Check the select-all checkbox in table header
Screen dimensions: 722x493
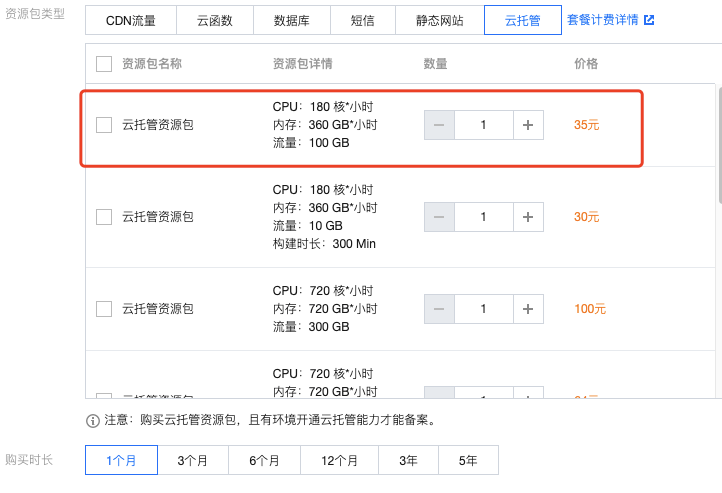[104, 64]
